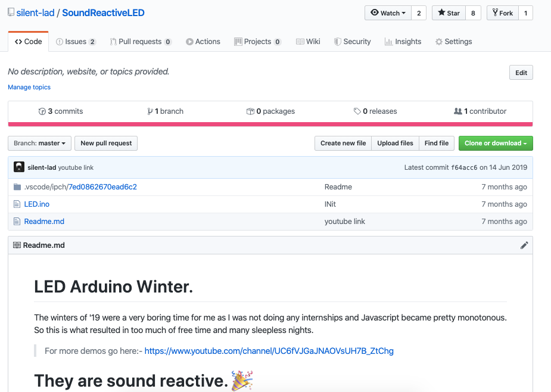
Task: Click the LED.ino file icon
Action: pos(17,204)
